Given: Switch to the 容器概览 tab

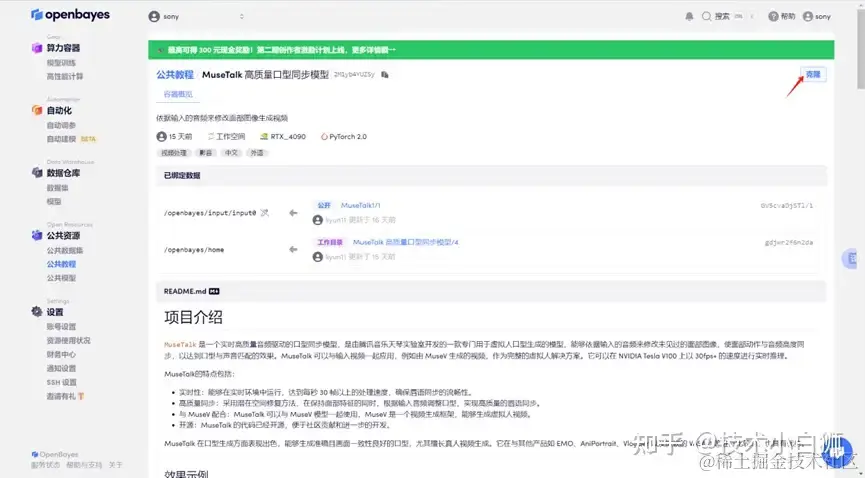Looking at the screenshot, I should 178,94.
